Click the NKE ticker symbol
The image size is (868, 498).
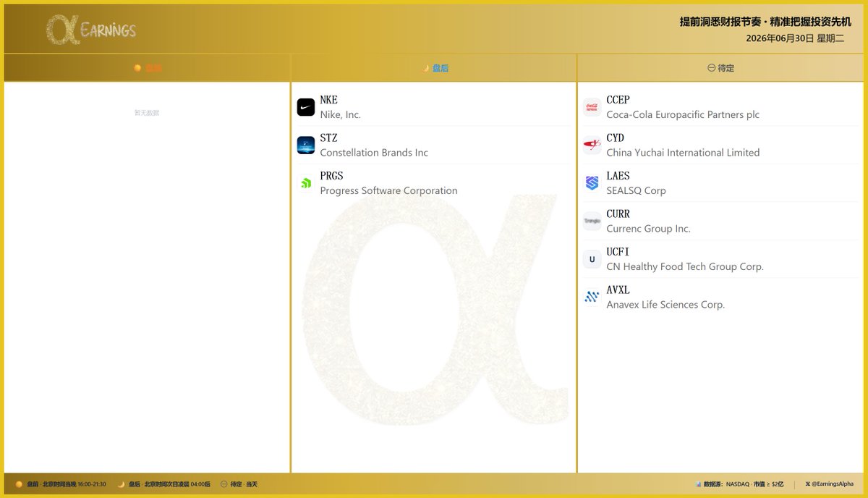[328, 100]
